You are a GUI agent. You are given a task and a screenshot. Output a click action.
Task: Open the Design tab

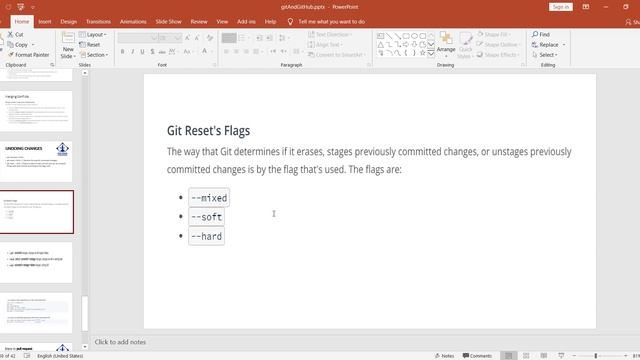[x=69, y=22]
